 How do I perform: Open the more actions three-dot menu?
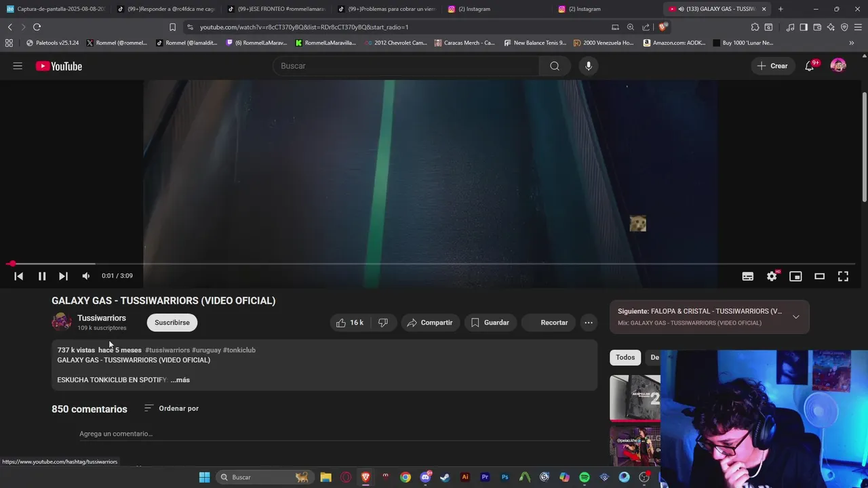pos(589,323)
